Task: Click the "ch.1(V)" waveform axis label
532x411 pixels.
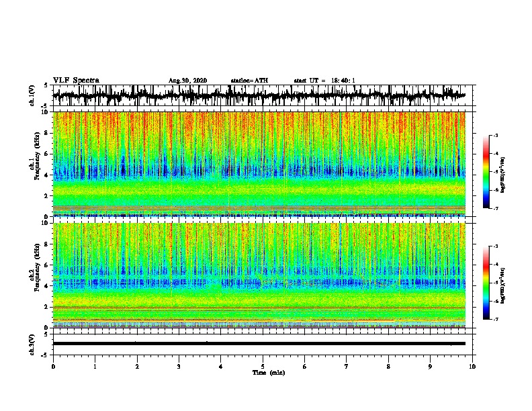Action: [32, 95]
